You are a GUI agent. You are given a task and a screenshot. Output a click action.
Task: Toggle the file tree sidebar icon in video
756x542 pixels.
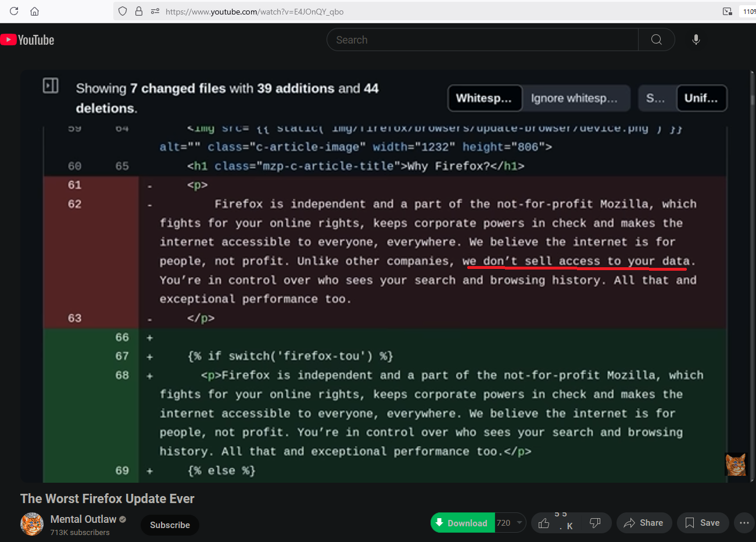tap(51, 86)
